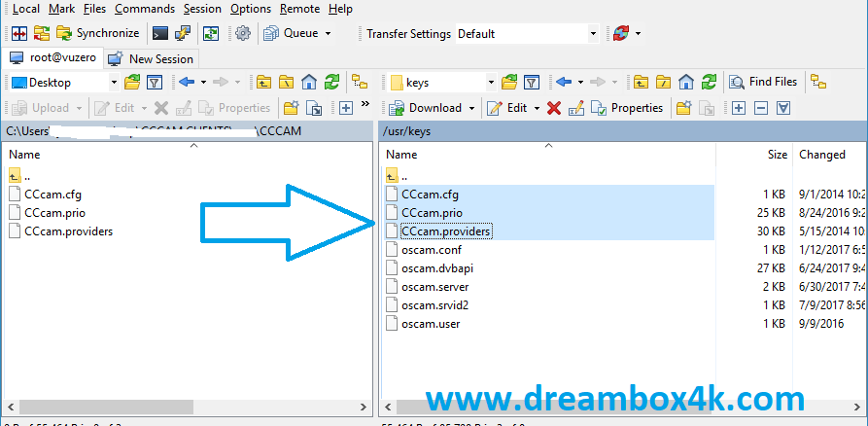Viewport: 868px width, 426px height.
Task: Select remote file oscam.dvbapi
Action: coord(431,268)
